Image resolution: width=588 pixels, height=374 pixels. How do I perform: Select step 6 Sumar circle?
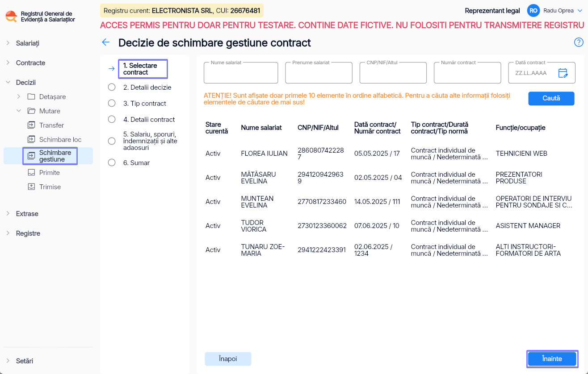tap(112, 162)
